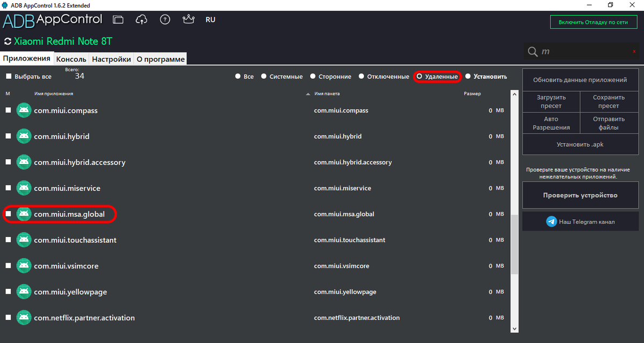Open the file manager folder icon

(x=118, y=19)
